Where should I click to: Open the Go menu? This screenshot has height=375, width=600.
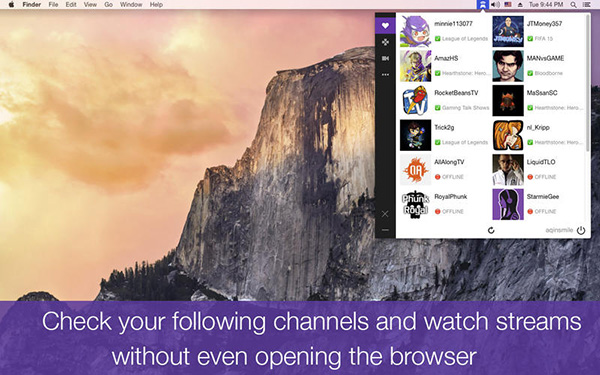(108, 5)
